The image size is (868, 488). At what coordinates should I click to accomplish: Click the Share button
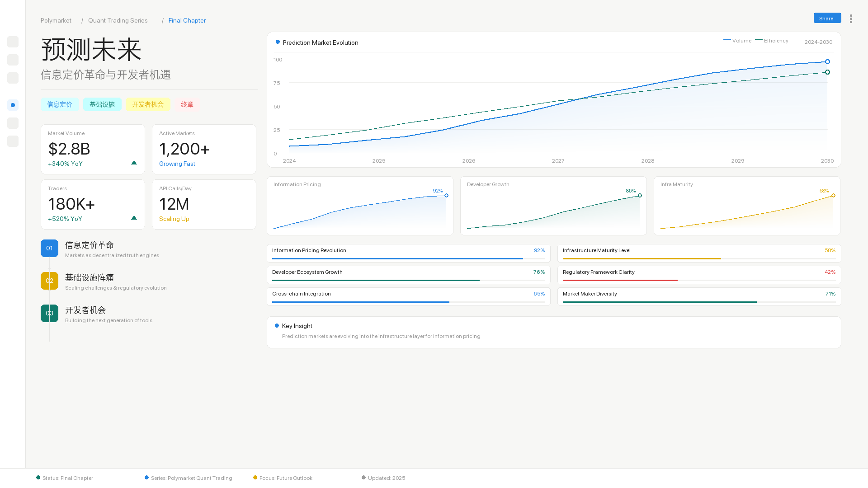[x=827, y=18]
